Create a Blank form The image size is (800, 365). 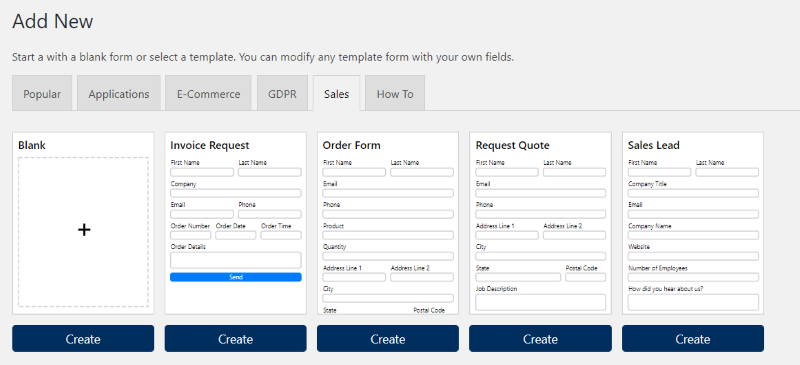[x=83, y=339]
